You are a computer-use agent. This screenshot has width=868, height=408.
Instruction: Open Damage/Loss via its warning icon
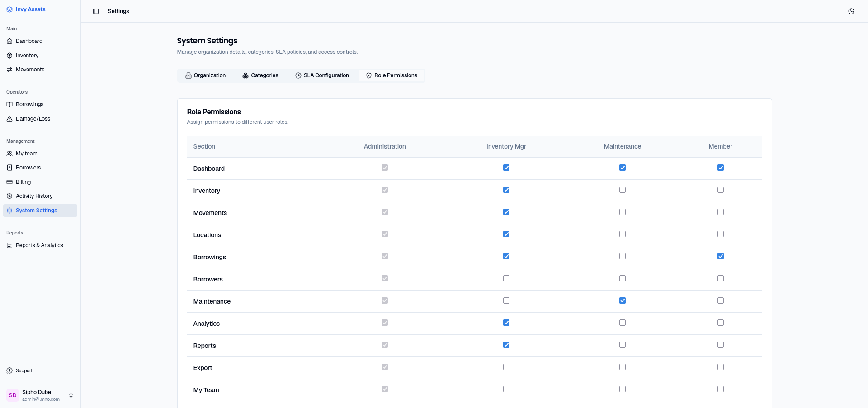tap(9, 119)
